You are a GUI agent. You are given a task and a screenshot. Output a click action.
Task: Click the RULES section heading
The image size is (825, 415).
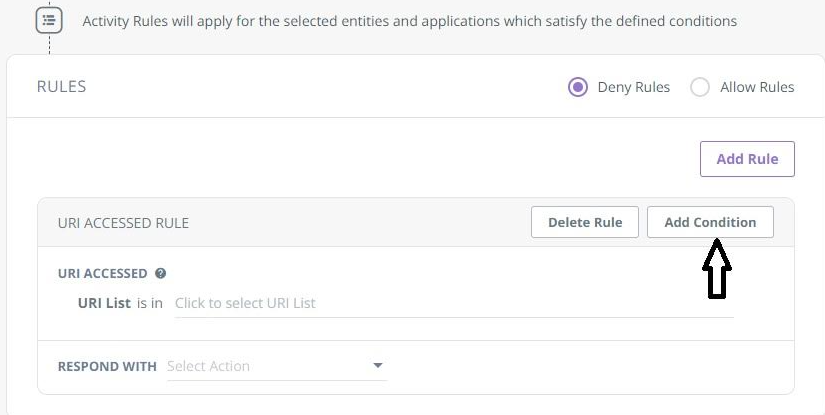61,87
